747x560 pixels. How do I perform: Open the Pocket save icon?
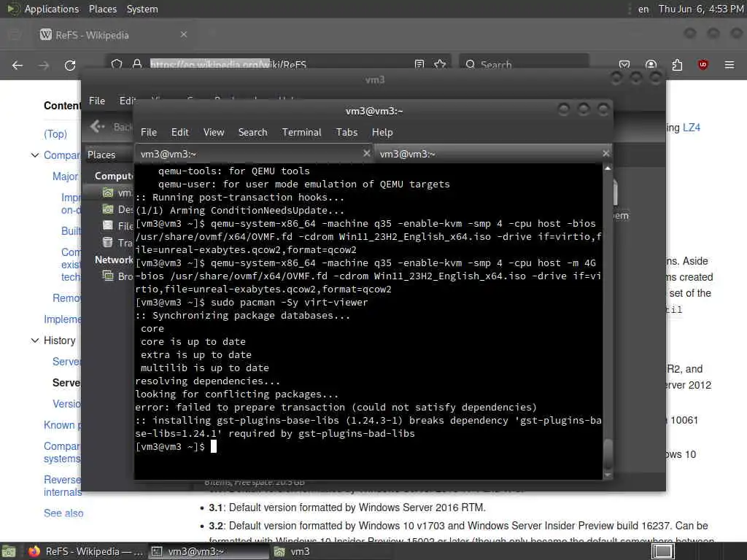[x=624, y=65]
